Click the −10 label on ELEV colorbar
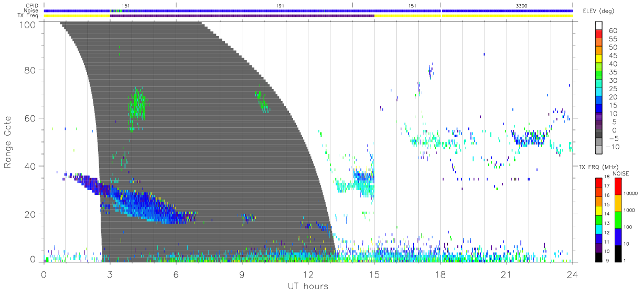Viewport: 644px width, 297px height. point(613,147)
